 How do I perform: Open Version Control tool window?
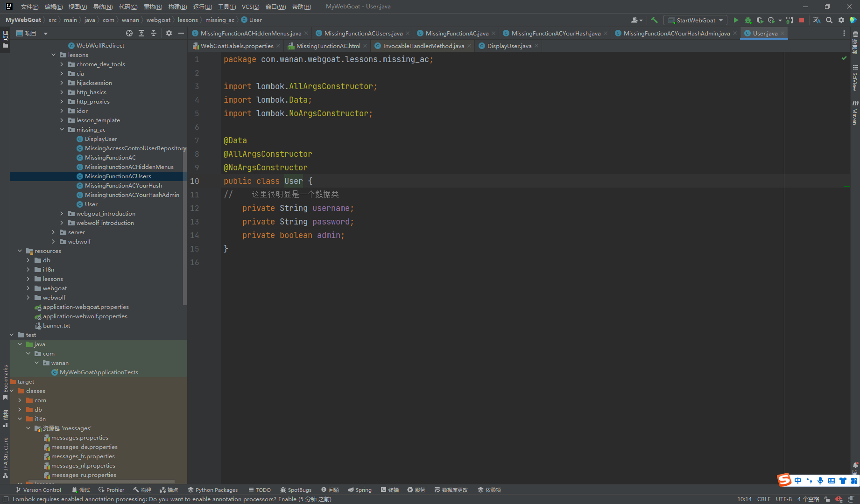[x=38, y=490]
